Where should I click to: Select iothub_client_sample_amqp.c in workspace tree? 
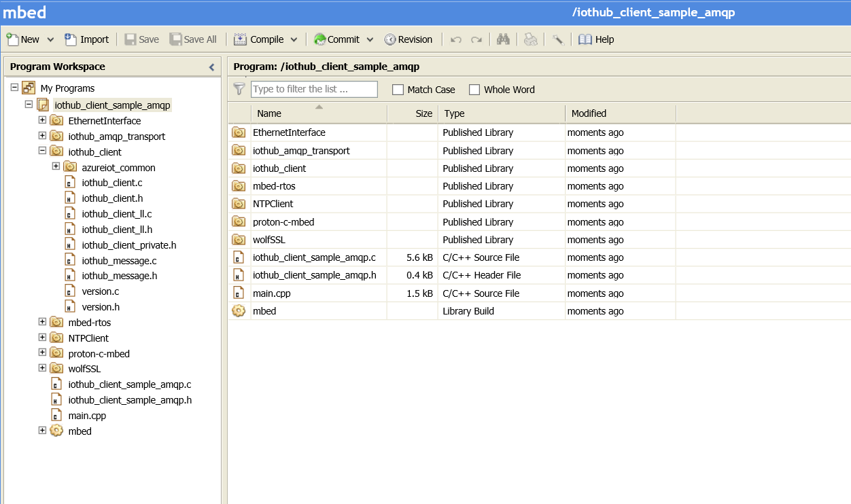(130, 384)
